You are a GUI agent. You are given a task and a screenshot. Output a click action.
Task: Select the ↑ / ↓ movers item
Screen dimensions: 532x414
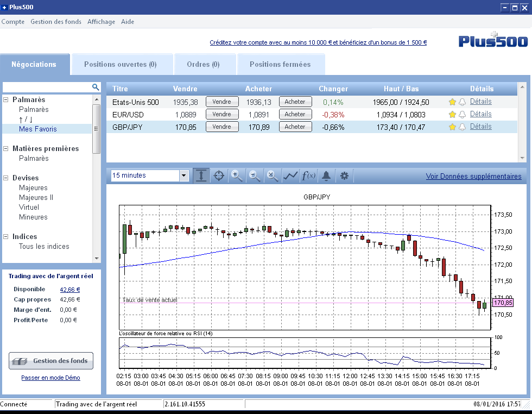[x=26, y=119]
